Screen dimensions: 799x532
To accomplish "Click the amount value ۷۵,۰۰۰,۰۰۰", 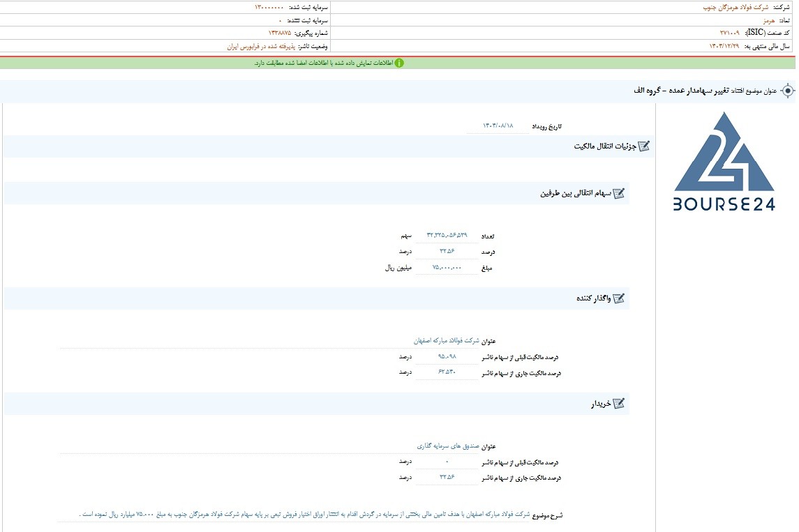I will (447, 267).
